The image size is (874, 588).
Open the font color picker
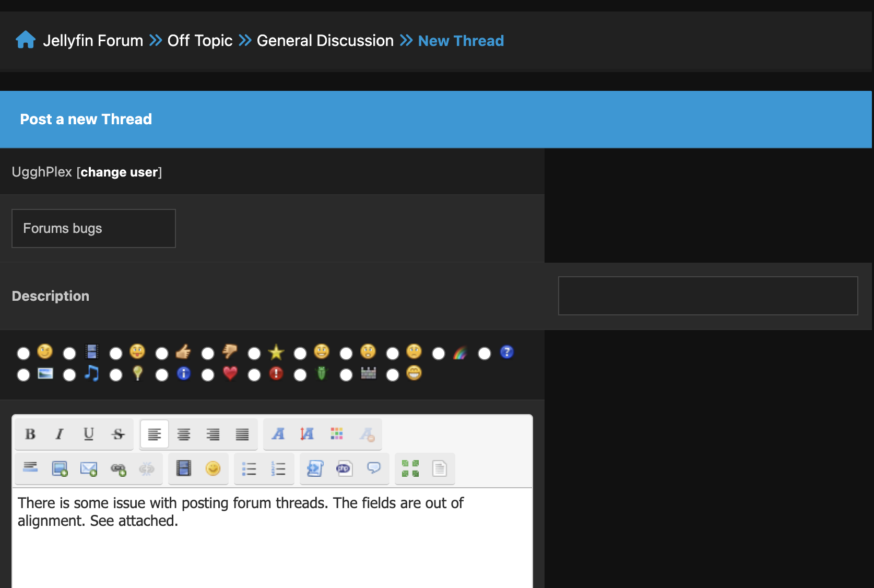[337, 434]
